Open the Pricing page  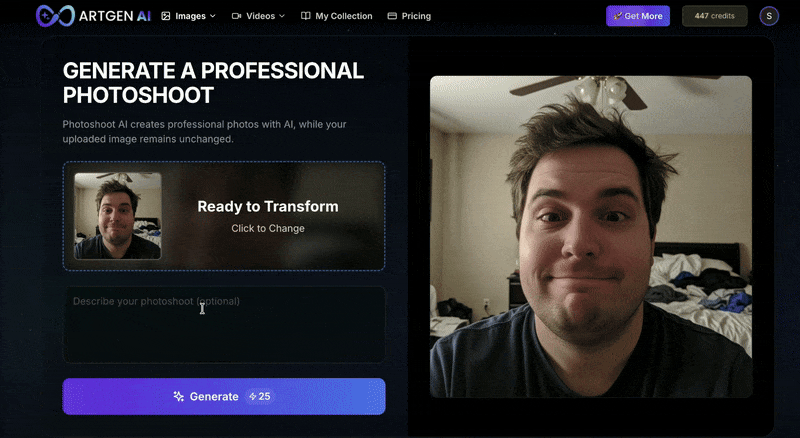click(409, 16)
